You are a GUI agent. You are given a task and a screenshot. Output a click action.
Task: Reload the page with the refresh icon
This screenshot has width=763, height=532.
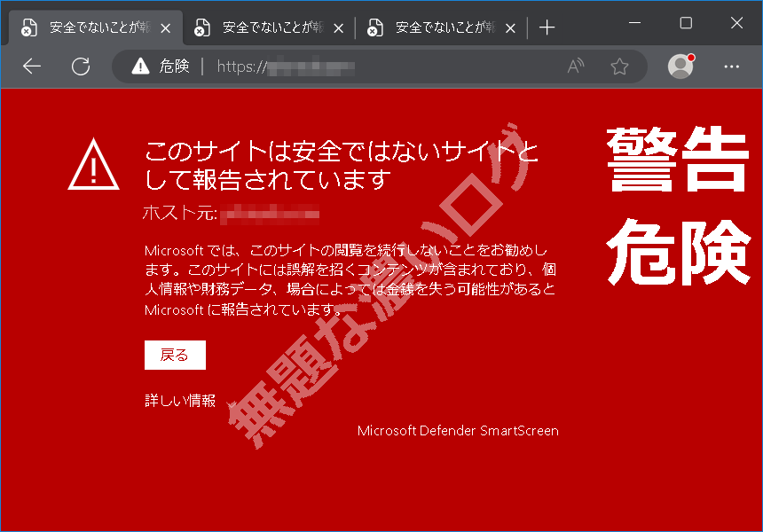(x=81, y=66)
